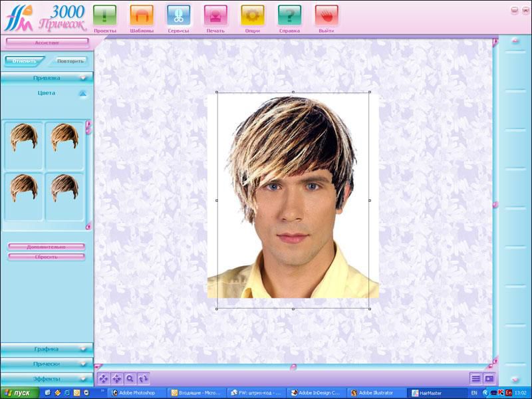Open the Опции gear icon

[x=252, y=15]
